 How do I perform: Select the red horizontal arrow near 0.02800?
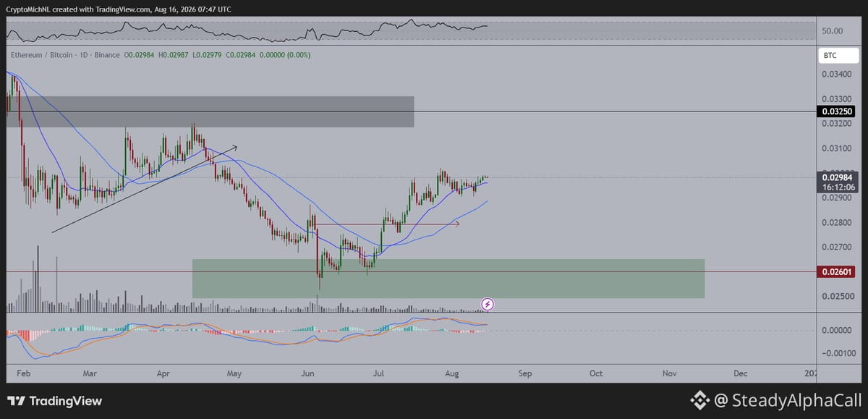388,224
